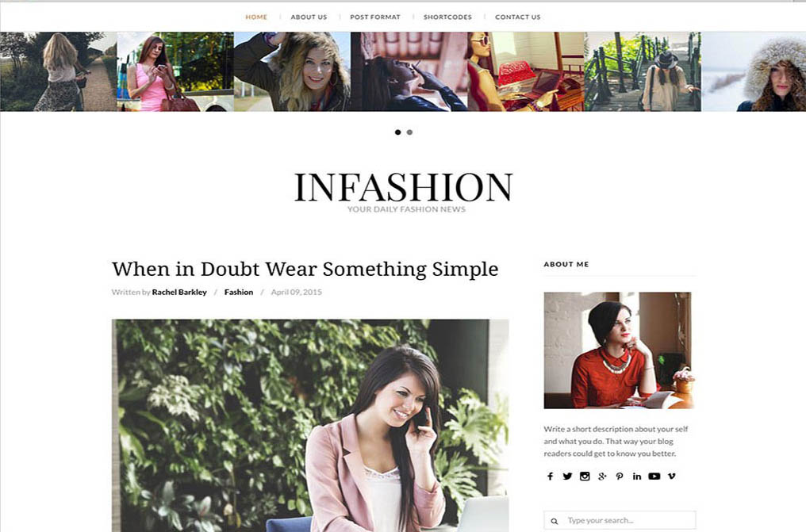Go to the Home menu item

tap(256, 17)
